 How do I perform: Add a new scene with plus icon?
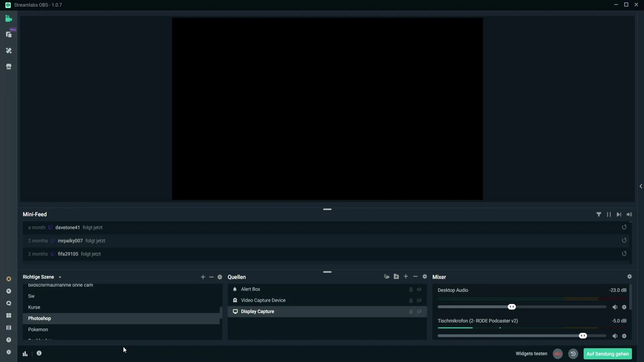click(x=203, y=277)
